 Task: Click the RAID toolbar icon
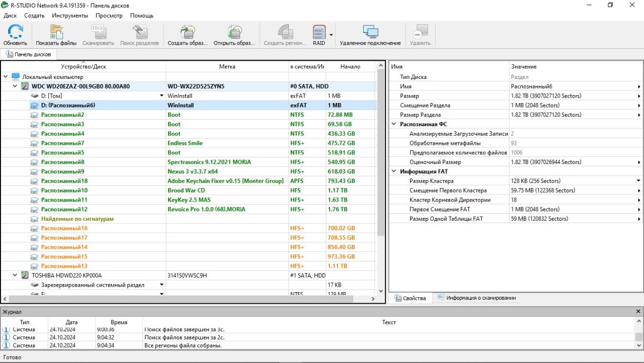click(319, 33)
